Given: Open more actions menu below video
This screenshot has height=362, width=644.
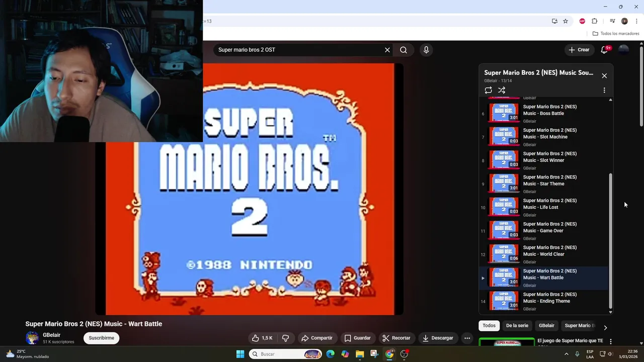Looking at the screenshot, I should pyautogui.click(x=467, y=338).
